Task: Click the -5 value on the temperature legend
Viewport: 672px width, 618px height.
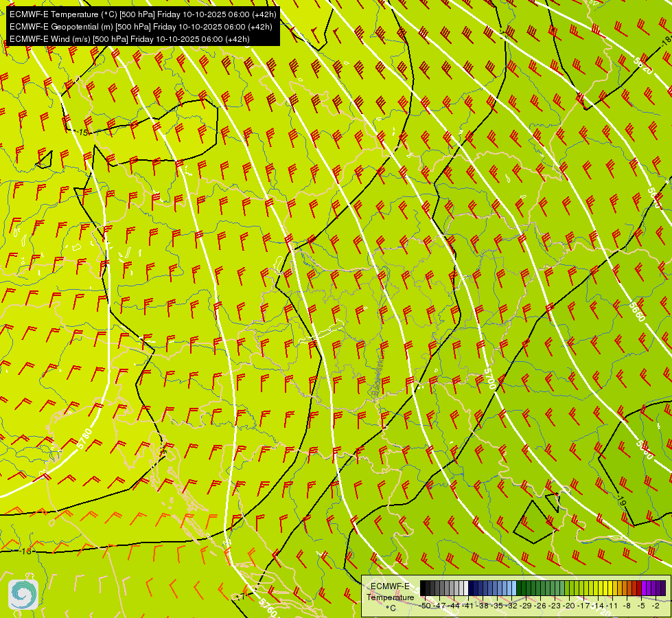Action: (x=641, y=606)
